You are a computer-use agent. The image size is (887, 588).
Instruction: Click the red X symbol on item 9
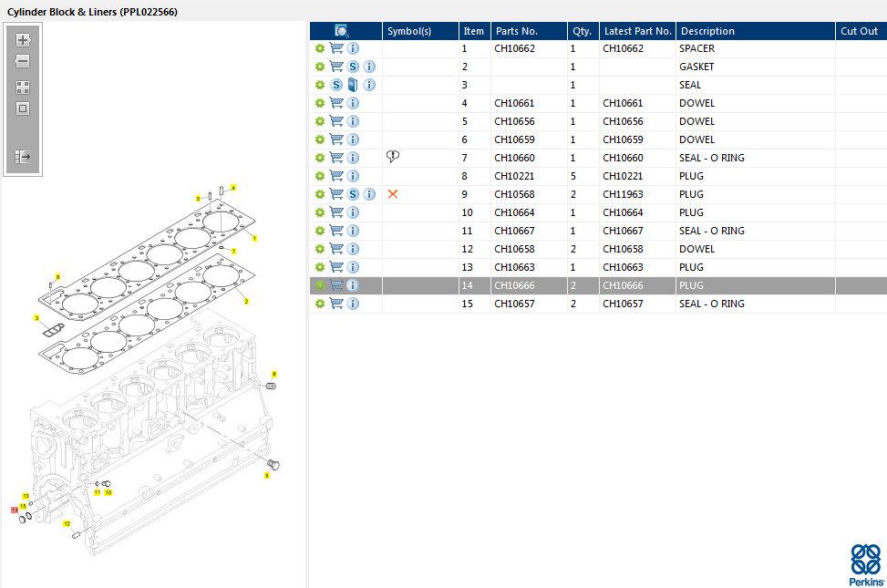(x=393, y=194)
